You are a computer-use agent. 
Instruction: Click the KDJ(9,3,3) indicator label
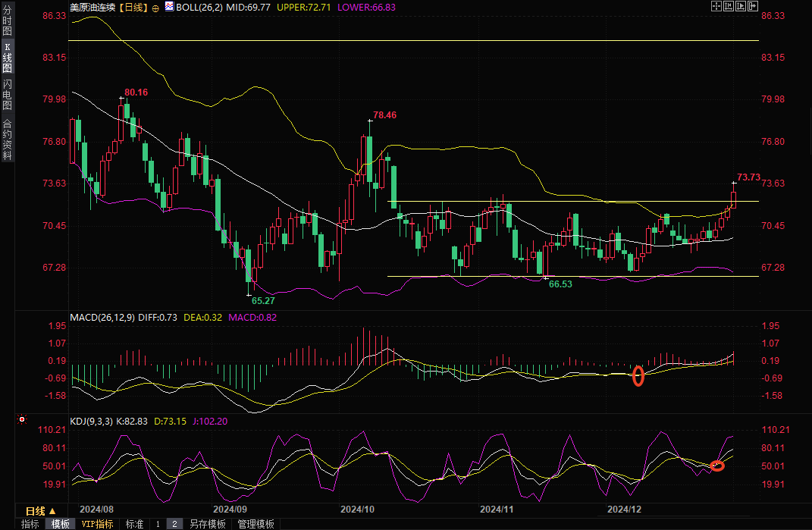point(92,420)
